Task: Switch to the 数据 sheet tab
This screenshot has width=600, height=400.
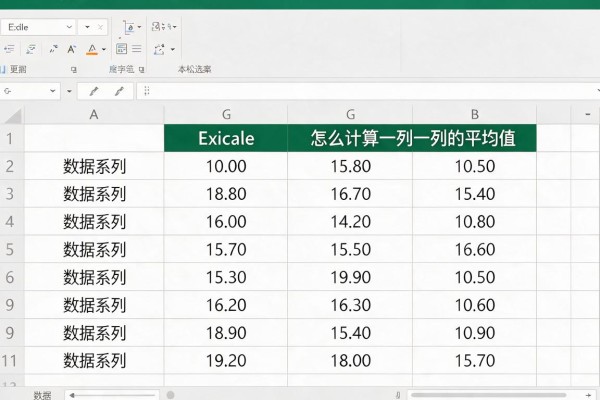Action: [x=42, y=395]
